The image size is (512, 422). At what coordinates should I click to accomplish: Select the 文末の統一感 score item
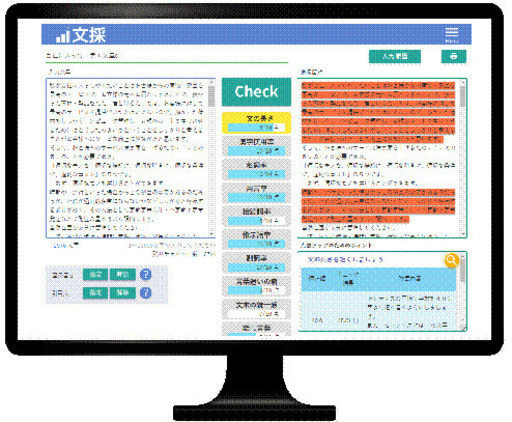click(x=256, y=309)
